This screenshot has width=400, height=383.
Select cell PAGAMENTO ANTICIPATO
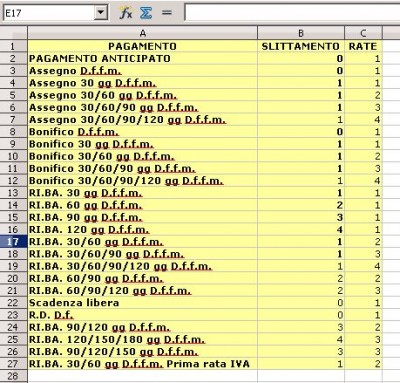[x=143, y=59]
